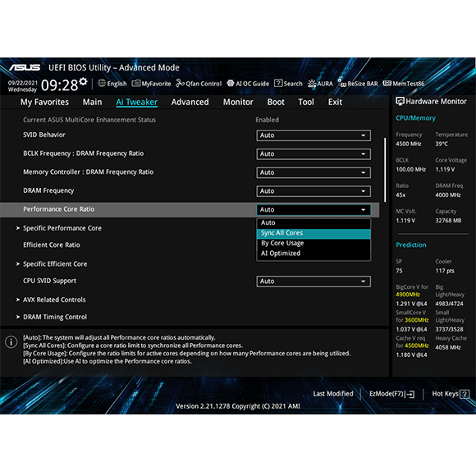Click the CPU SVID Support label

coord(49,281)
